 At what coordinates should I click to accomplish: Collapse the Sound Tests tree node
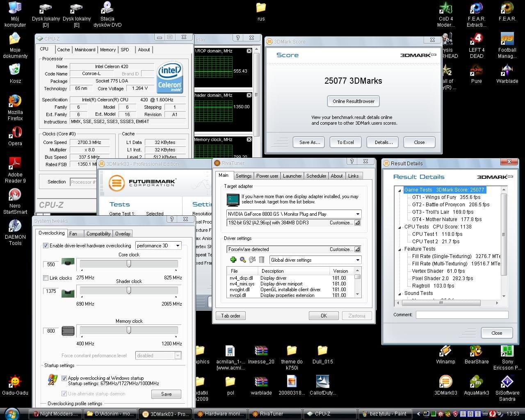click(x=399, y=293)
